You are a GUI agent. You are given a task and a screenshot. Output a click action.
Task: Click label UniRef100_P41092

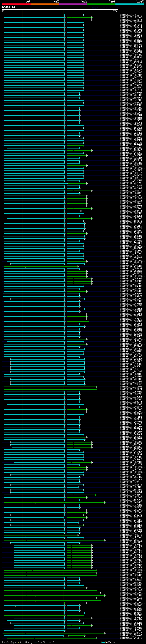tap(131, 371)
